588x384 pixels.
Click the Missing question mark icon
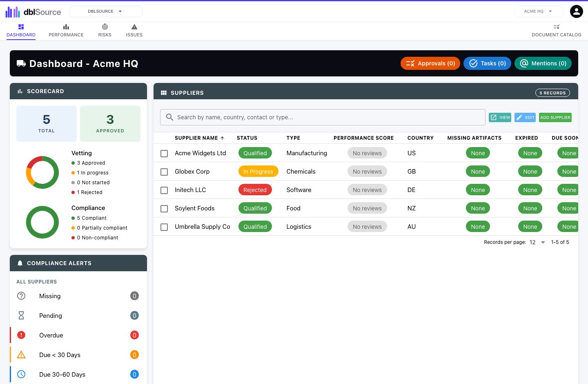point(21,296)
